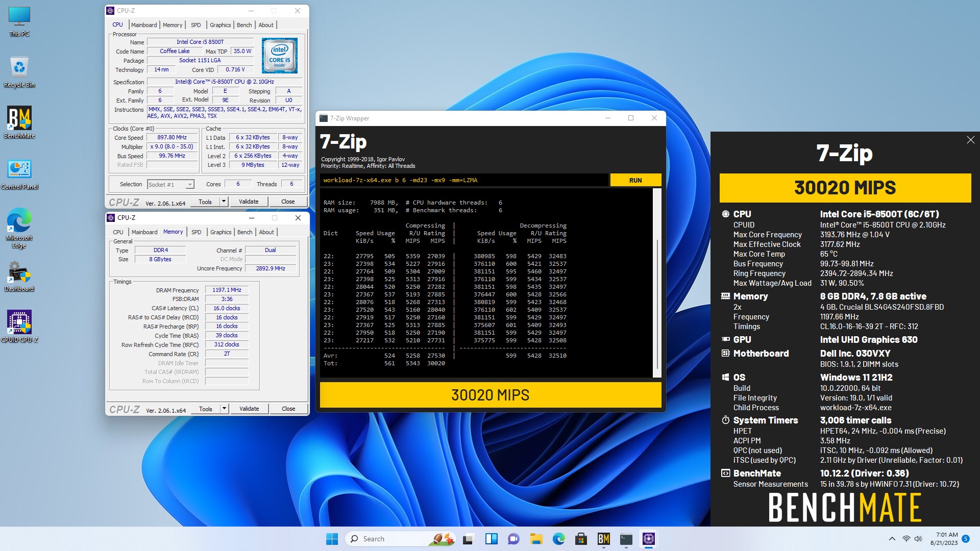Launch Microsoft Edge desktop shortcut
Image resolution: width=980 pixels, height=551 pixels.
click(19, 228)
